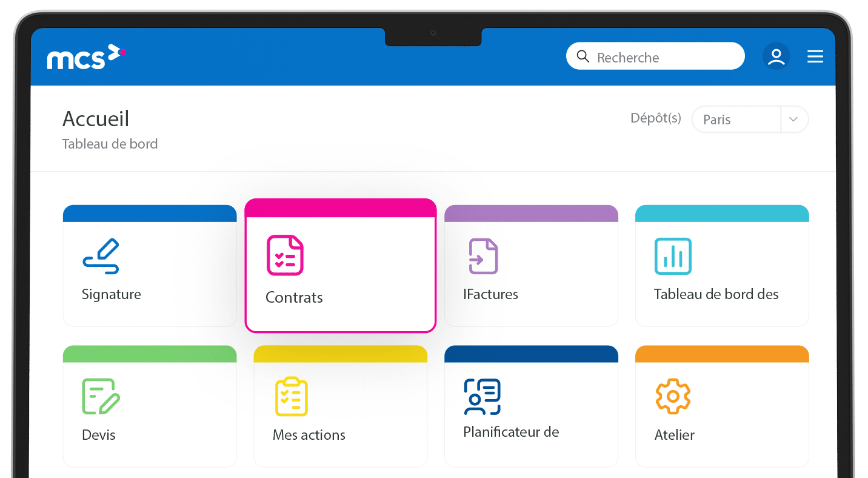Open the Signature tile label
The image size is (868, 478).
[x=112, y=294]
